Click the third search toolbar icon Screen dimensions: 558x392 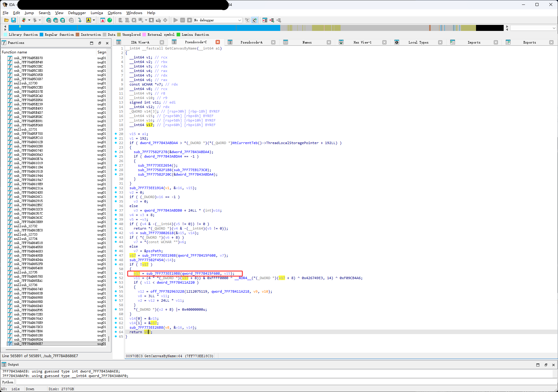pos(62,20)
